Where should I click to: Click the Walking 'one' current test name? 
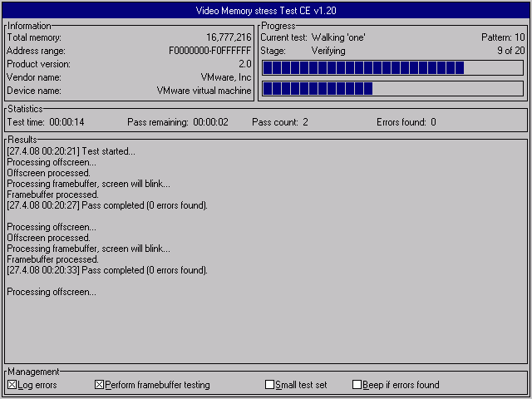click(338, 37)
